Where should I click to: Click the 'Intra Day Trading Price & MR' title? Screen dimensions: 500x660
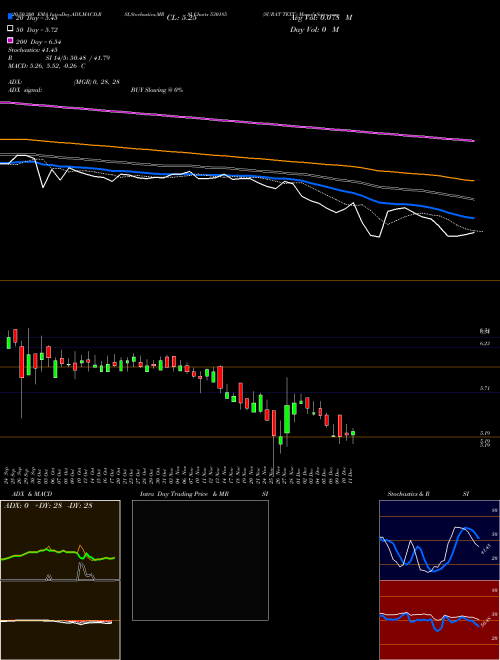click(184, 494)
